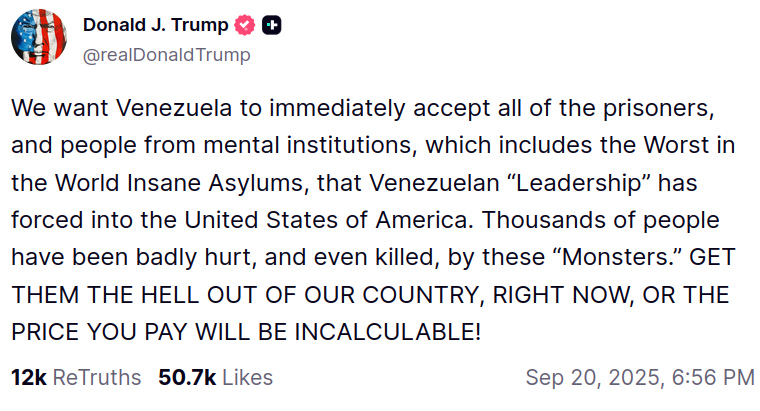Select the ReTruths label
The height and width of the screenshot is (411, 760).
(96, 378)
